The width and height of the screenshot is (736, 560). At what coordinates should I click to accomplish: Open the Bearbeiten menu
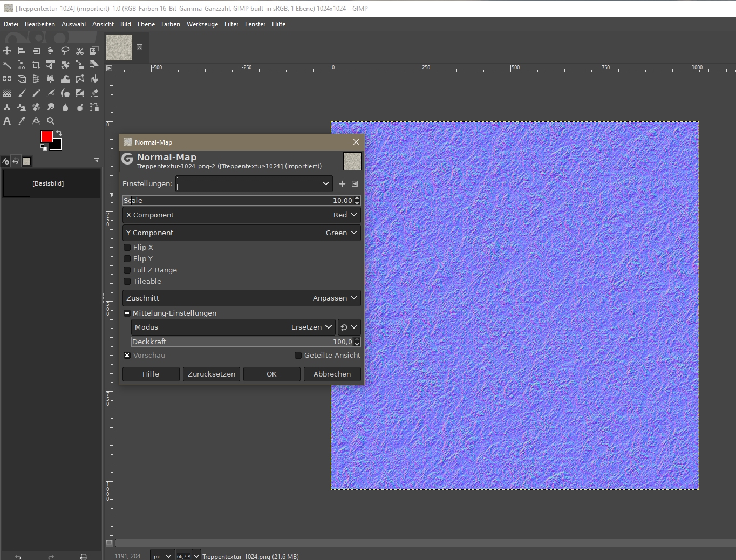click(x=40, y=24)
